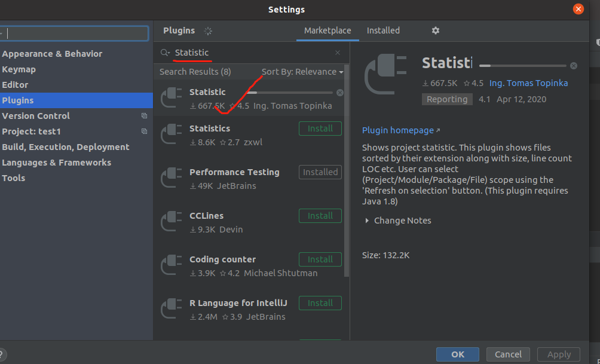Viewport: 600px width, 364px height.
Task: Click the Project: test1 project-level icon
Action: pos(144,131)
